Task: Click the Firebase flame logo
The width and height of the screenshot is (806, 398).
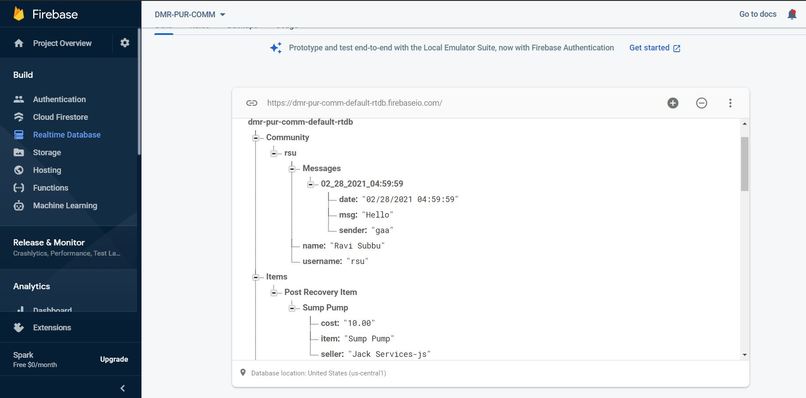Action: click(x=19, y=14)
